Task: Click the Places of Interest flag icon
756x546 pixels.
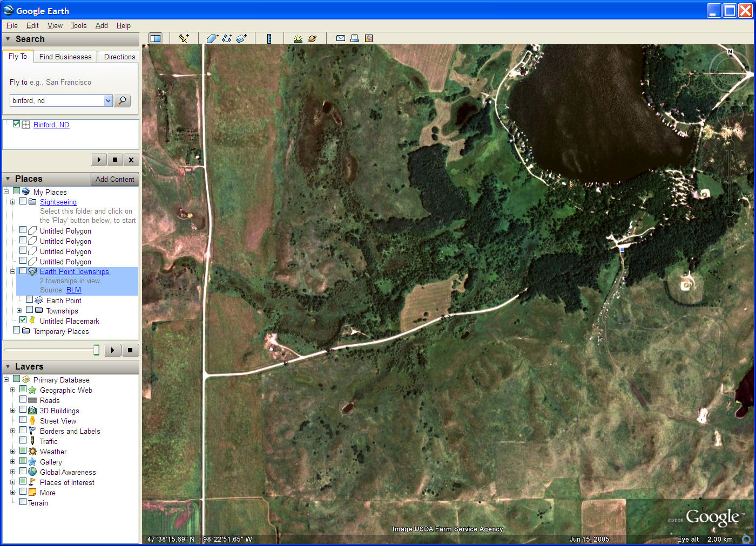Action: (x=32, y=482)
